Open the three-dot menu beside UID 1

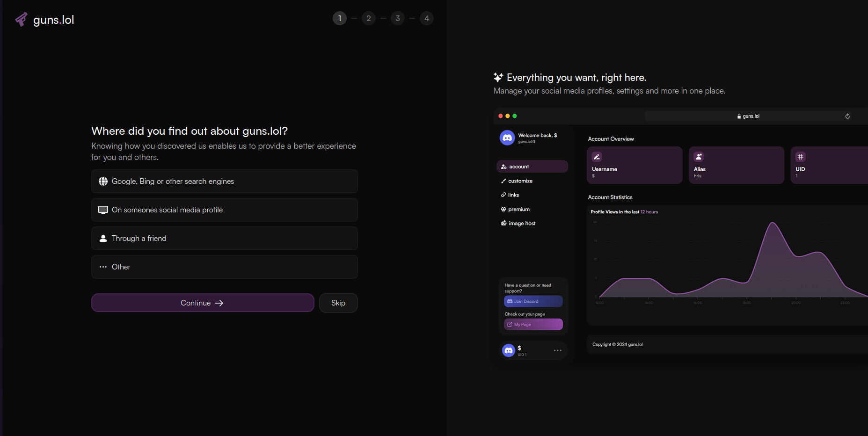point(558,350)
